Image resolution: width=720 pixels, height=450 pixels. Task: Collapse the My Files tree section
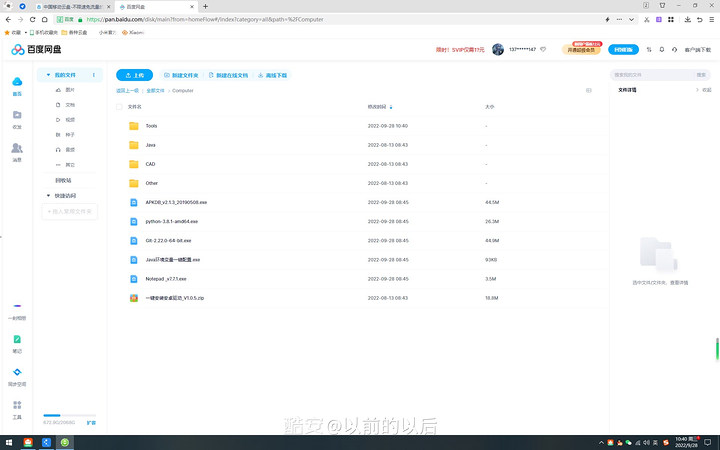pyautogui.click(x=48, y=75)
